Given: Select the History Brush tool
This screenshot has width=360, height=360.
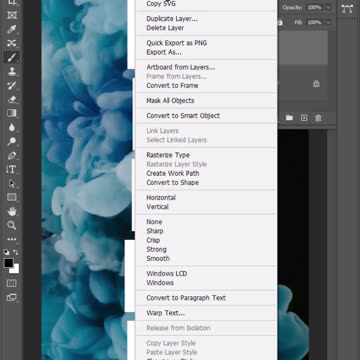Looking at the screenshot, I should (12, 85).
